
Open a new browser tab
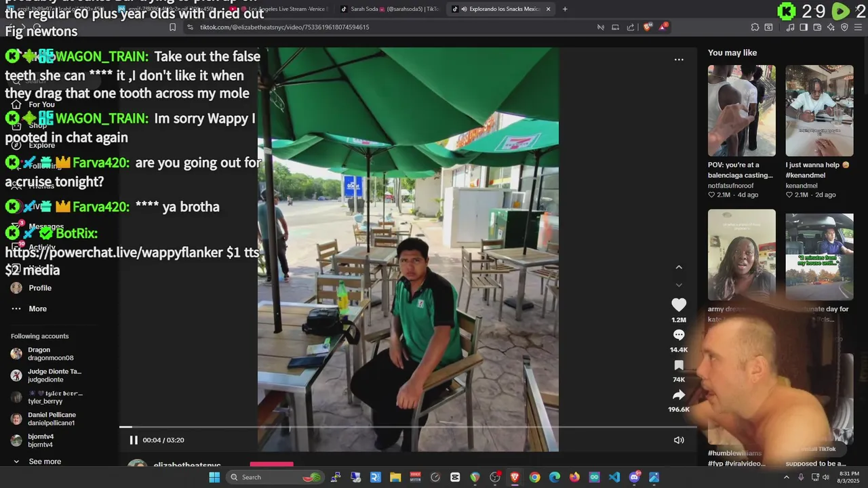pyautogui.click(x=565, y=9)
